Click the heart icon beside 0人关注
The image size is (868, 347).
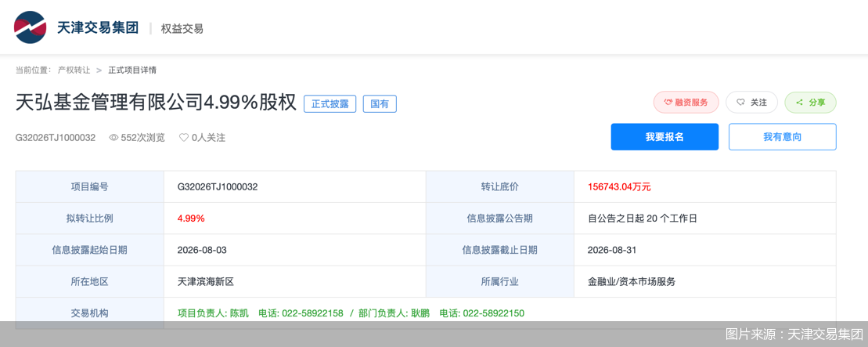point(184,138)
